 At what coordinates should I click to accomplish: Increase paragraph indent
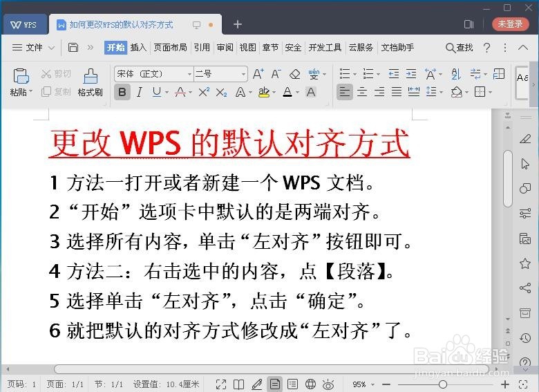tap(411, 73)
